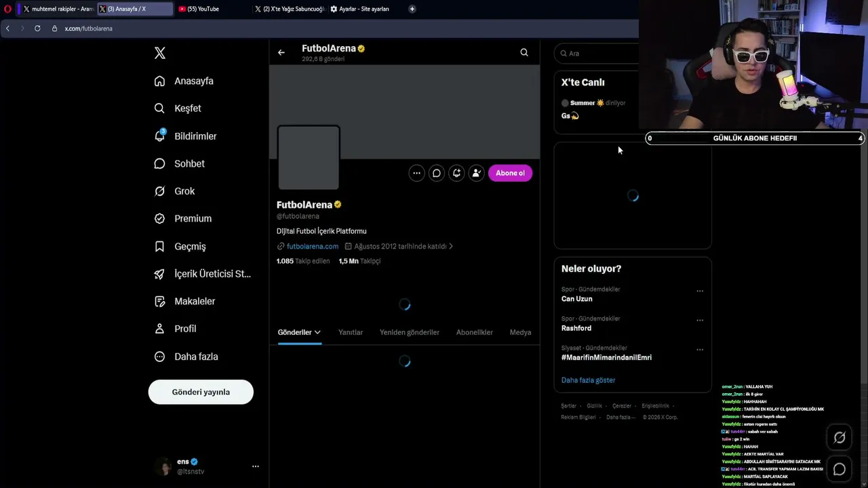Switch to the Abonelikler tab

475,332
